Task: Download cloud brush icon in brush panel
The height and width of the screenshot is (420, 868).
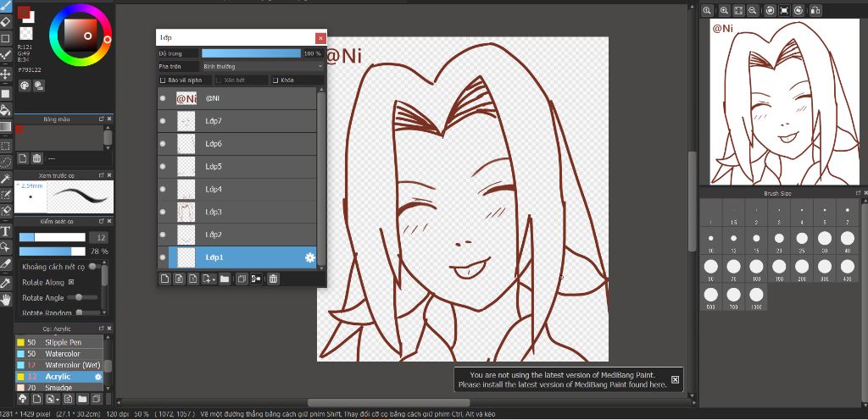Action: point(23,399)
